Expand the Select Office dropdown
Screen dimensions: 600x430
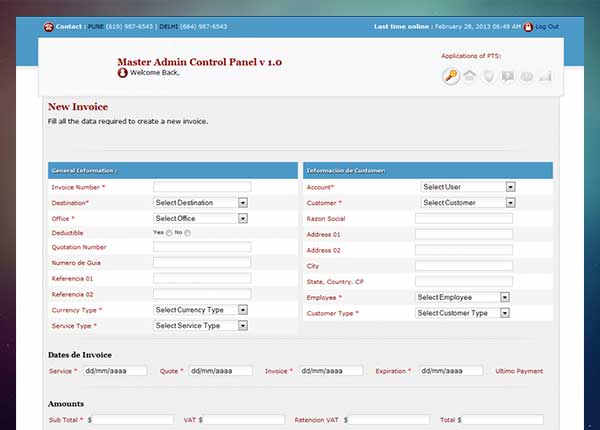(x=200, y=218)
